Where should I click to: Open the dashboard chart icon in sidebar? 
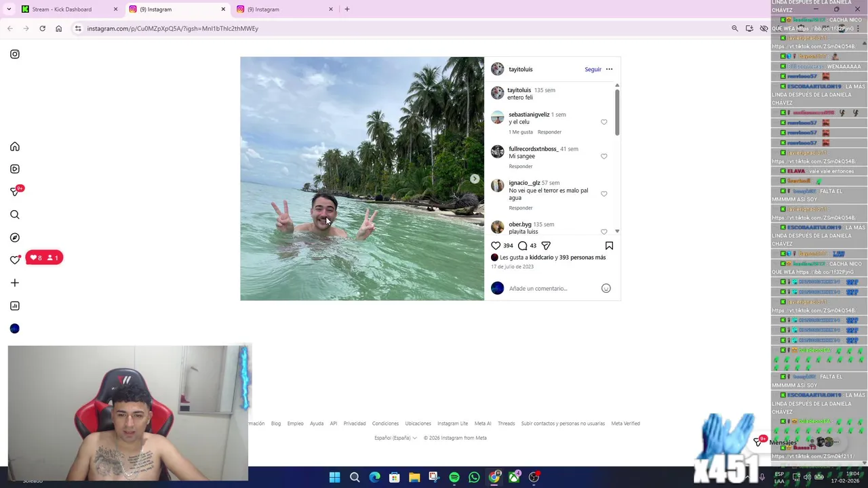15,306
